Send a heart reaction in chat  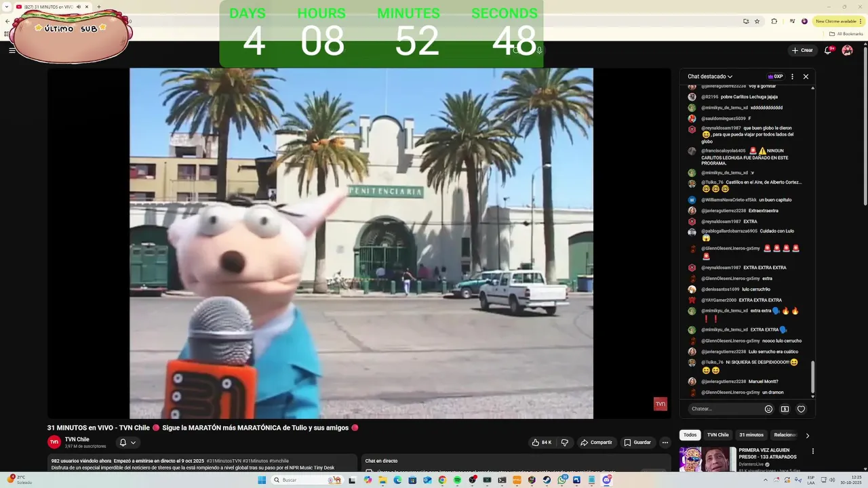pyautogui.click(x=801, y=409)
